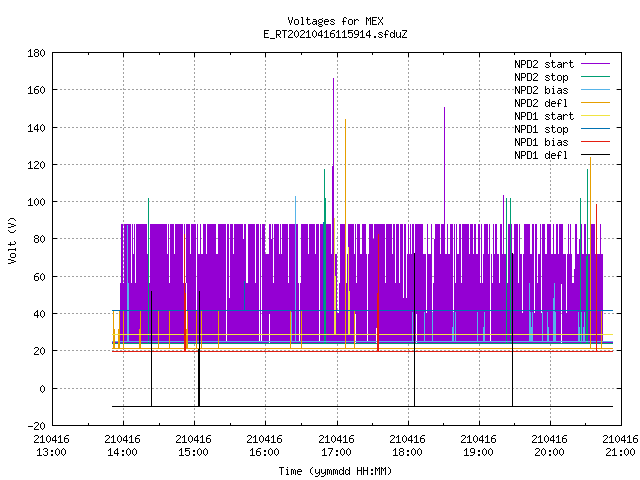The image size is (640, 480).
Task: Click the 'Volt (V)' y-axis label
Action: [12, 240]
